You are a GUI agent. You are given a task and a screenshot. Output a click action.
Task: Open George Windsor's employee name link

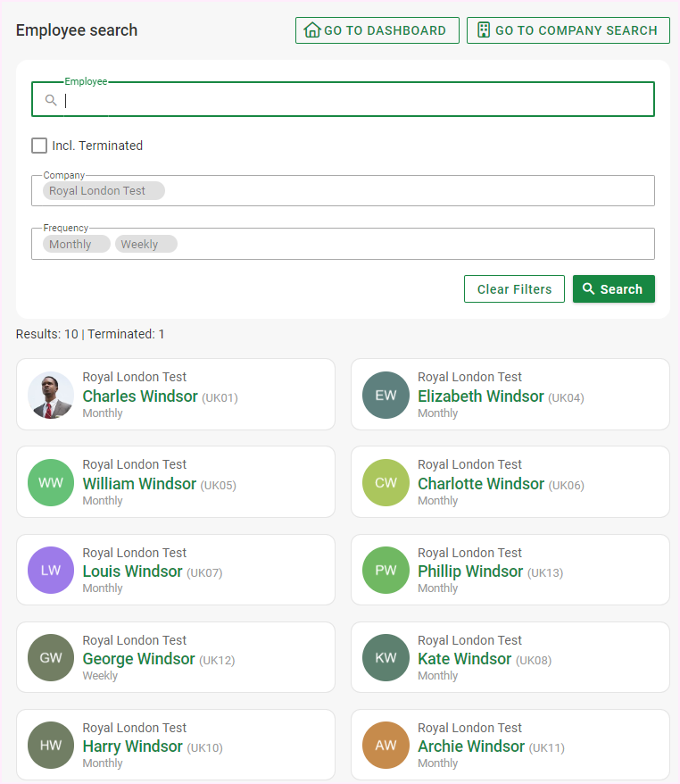tap(138, 659)
